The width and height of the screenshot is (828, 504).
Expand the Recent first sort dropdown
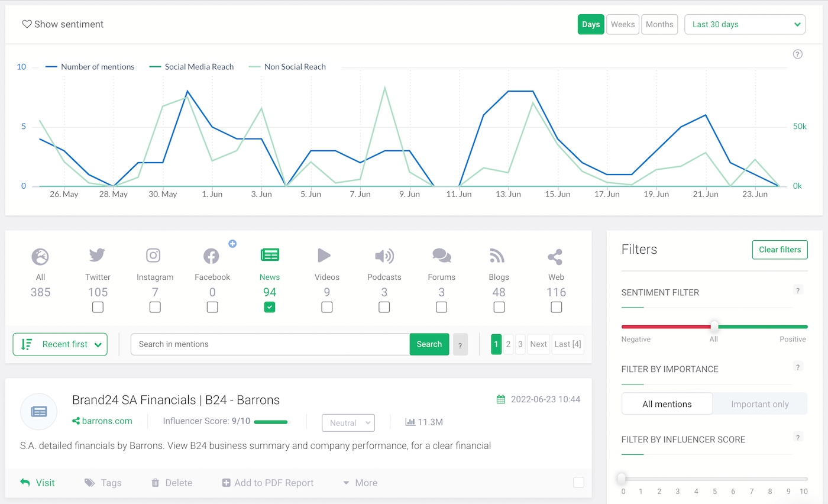(x=60, y=344)
